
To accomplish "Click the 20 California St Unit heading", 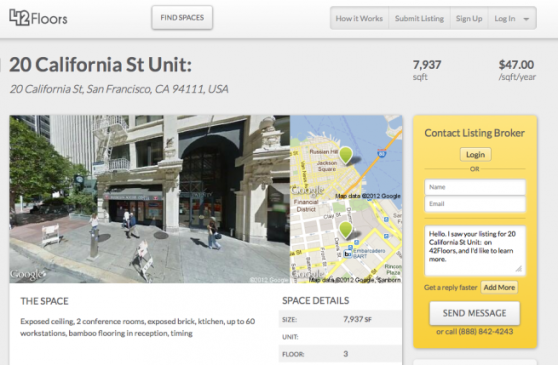I will pyautogui.click(x=100, y=65).
